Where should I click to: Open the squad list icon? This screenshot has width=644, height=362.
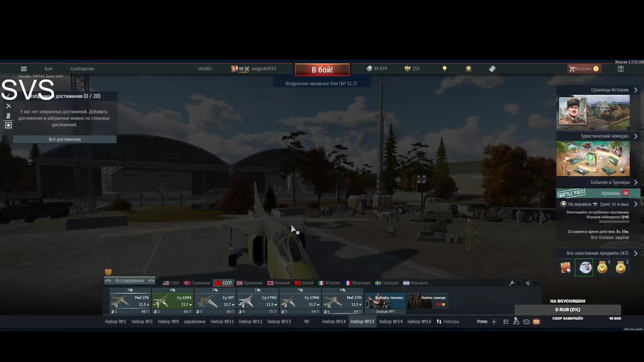click(506, 322)
